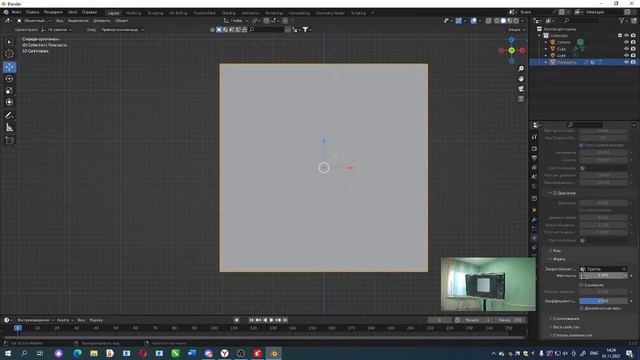Open the Output properties tab
Screen dimensions: 640x360
[534, 158]
